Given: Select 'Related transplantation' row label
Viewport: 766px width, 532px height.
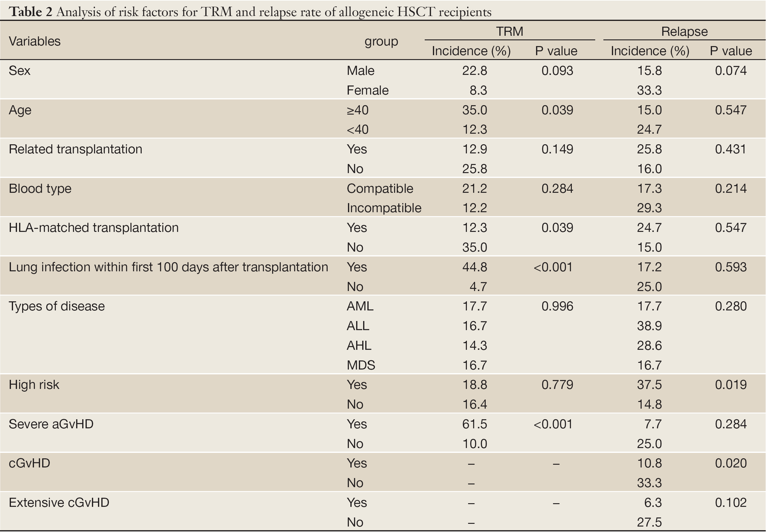Looking at the screenshot, I should pos(76,149).
